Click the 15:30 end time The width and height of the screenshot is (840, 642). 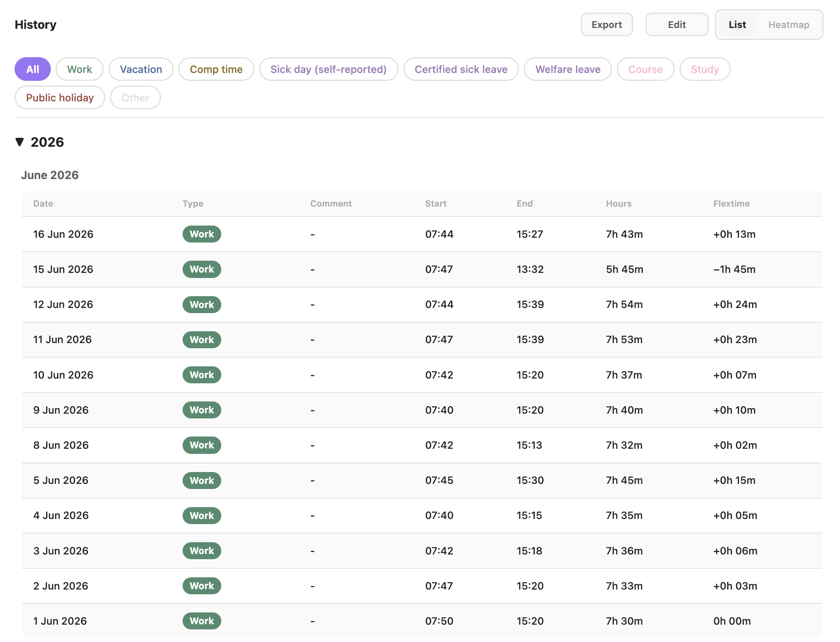pos(530,480)
